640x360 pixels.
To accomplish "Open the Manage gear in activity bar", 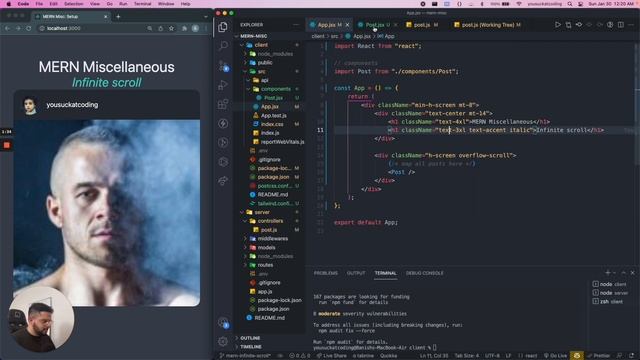I will 223,341.
